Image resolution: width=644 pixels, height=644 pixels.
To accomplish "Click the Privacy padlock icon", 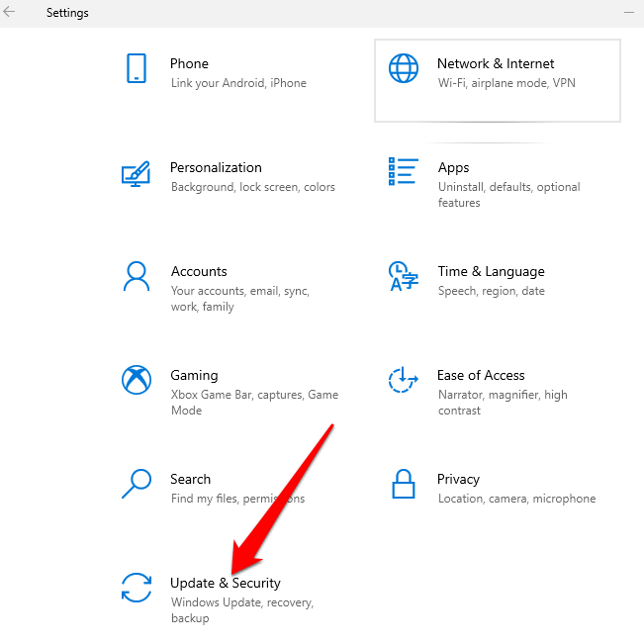I will 404,485.
